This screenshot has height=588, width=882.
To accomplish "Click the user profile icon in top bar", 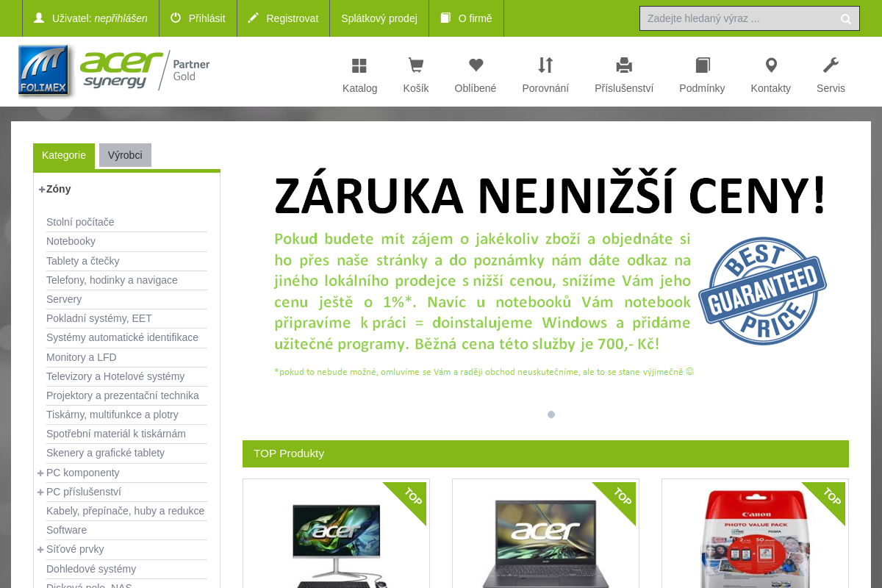I will click(39, 18).
